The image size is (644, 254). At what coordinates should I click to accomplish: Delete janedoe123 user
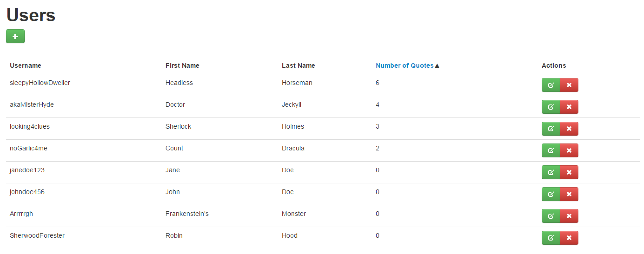pyautogui.click(x=569, y=172)
